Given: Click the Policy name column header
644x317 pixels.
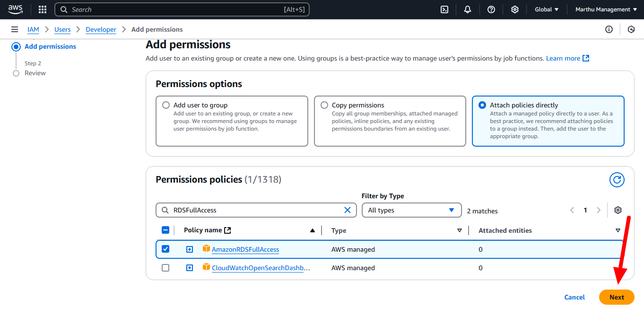Looking at the screenshot, I should (x=203, y=230).
